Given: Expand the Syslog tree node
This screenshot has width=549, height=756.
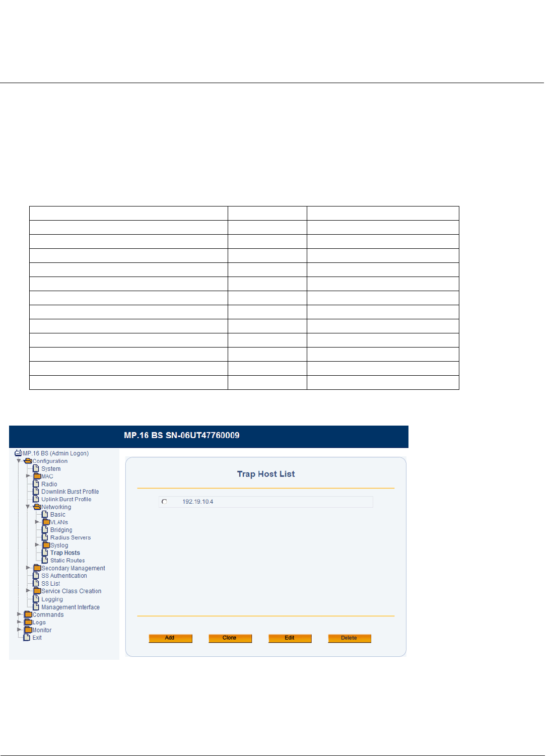Looking at the screenshot, I should pyautogui.click(x=37, y=545).
